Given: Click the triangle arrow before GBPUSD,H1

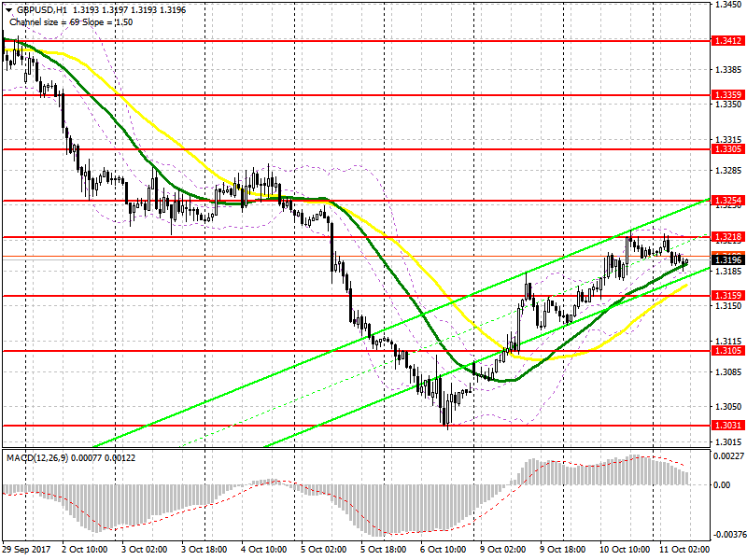Looking at the screenshot, I should (x=8, y=10).
